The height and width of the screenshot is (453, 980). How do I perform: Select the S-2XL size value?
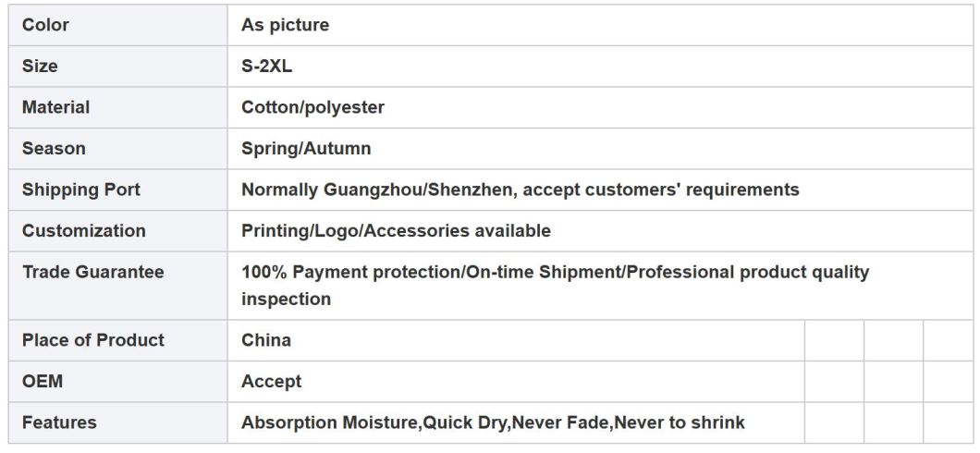click(267, 67)
